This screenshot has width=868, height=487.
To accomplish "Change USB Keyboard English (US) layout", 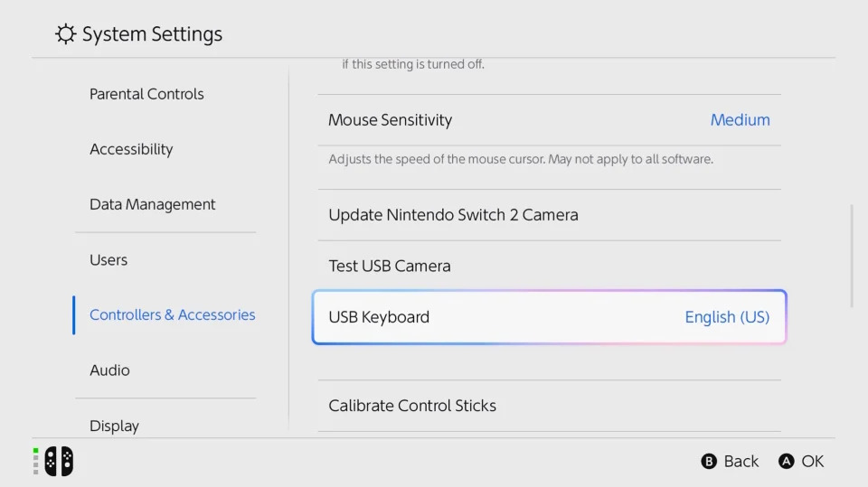I will coord(727,317).
